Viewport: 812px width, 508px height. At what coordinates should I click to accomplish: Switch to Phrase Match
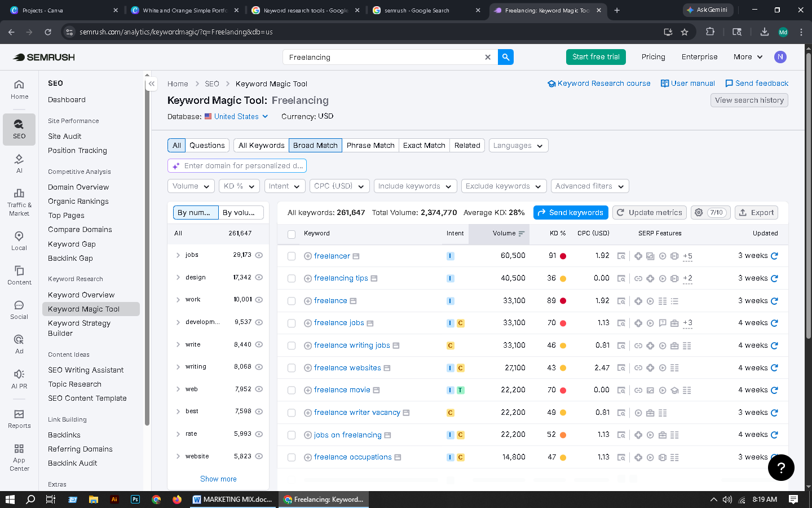370,145
